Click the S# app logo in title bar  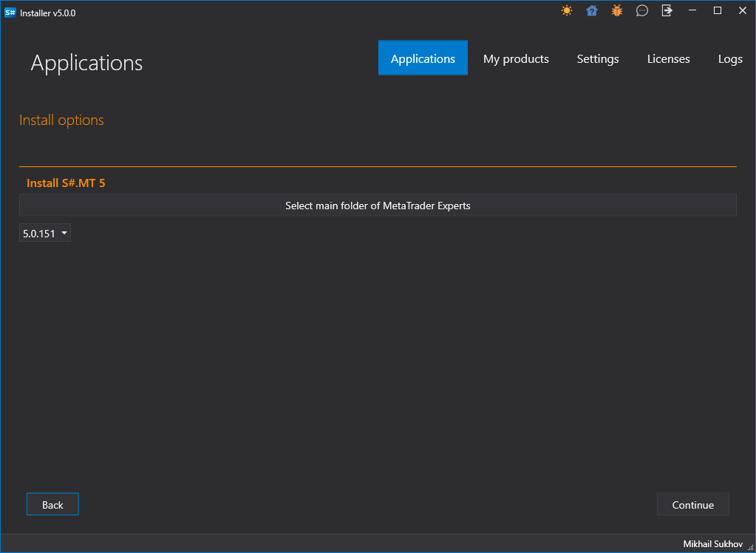click(10, 13)
